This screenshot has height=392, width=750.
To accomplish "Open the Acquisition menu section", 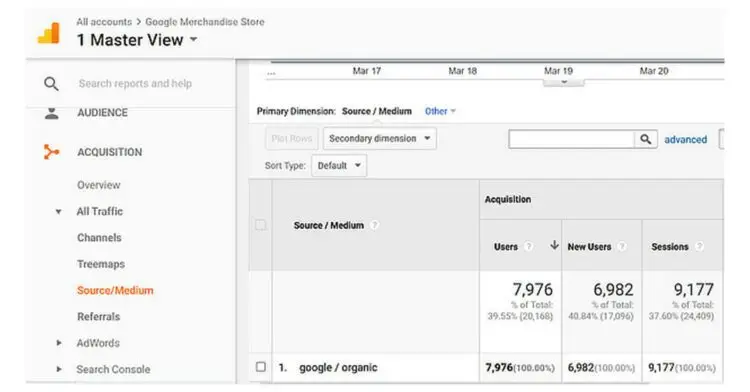I will (110, 152).
